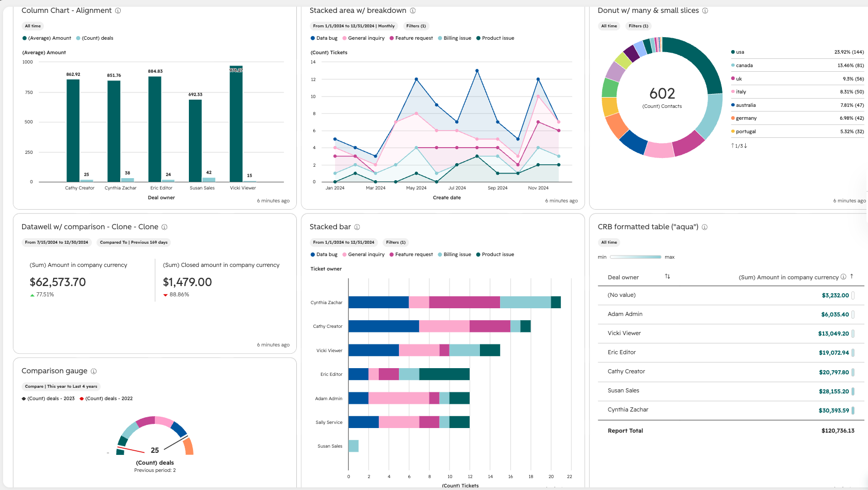The width and height of the screenshot is (868, 490).
Task: Toggle Feature request in Stacked area legend
Action: pyautogui.click(x=411, y=38)
